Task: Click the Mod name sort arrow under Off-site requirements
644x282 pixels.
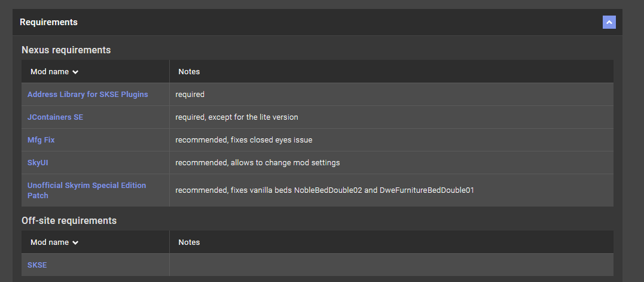Action: pyautogui.click(x=75, y=243)
